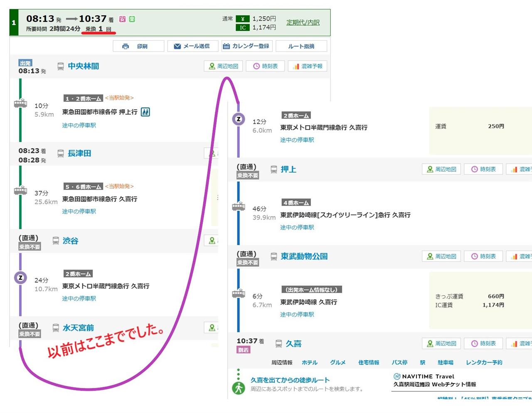Screen dimensions: 532x413
Task: Click the station icon beside 中央林間
Action: tap(60, 66)
